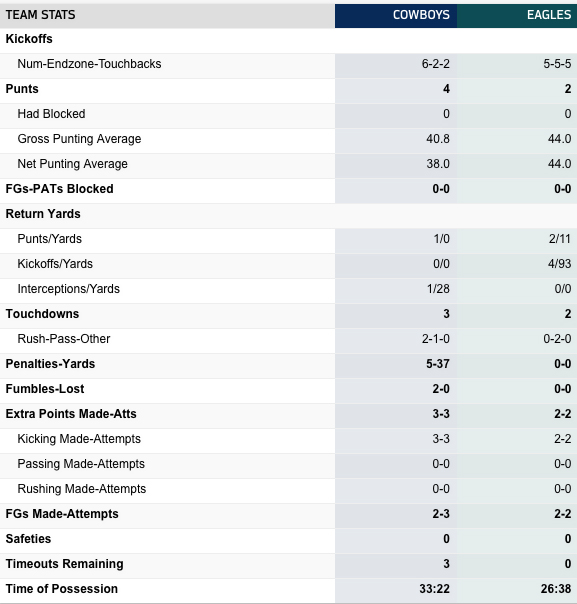
Task: Select the EAGLES column header
Action: click(549, 15)
